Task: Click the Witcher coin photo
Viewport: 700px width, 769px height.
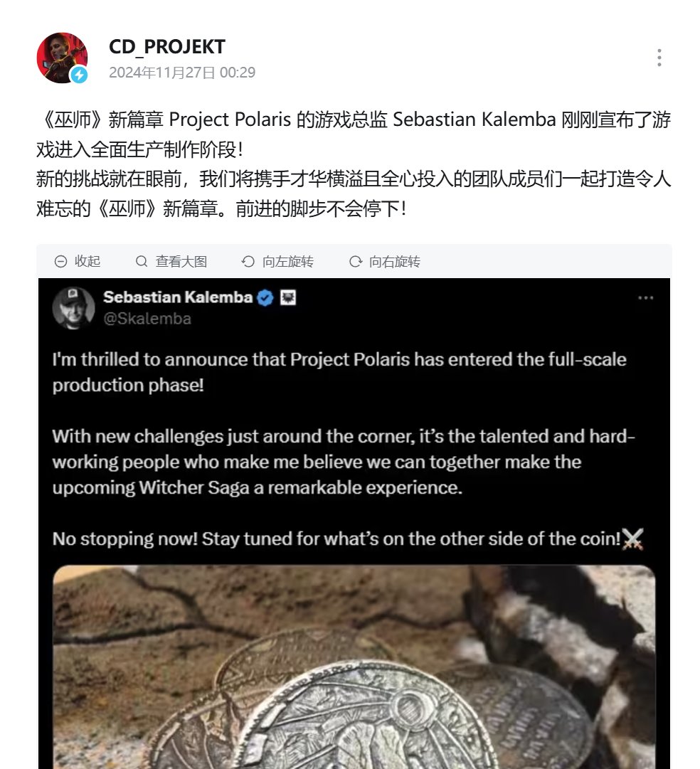Action: (x=354, y=667)
